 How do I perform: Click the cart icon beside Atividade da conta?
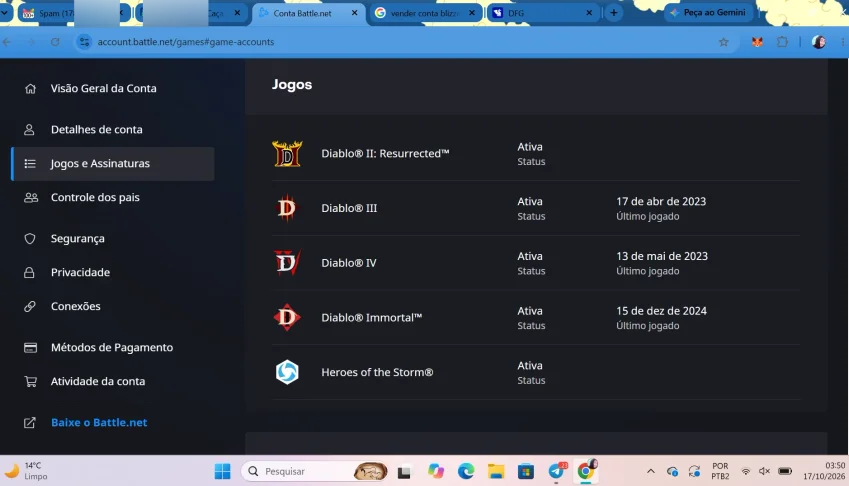[x=30, y=382]
